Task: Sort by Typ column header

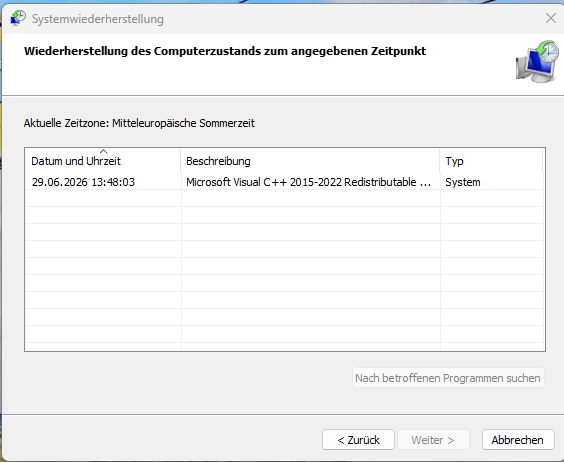Action: click(491, 161)
